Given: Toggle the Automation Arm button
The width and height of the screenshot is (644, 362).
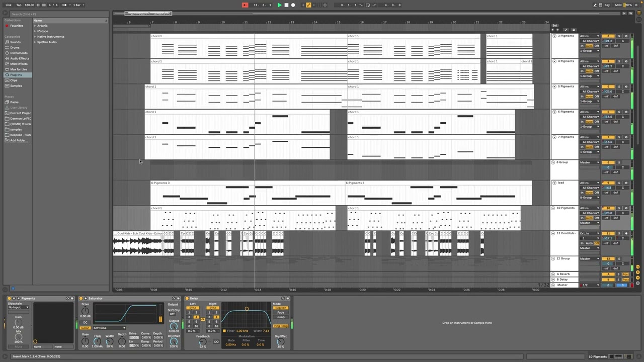Looking at the screenshot, I should point(309,5).
